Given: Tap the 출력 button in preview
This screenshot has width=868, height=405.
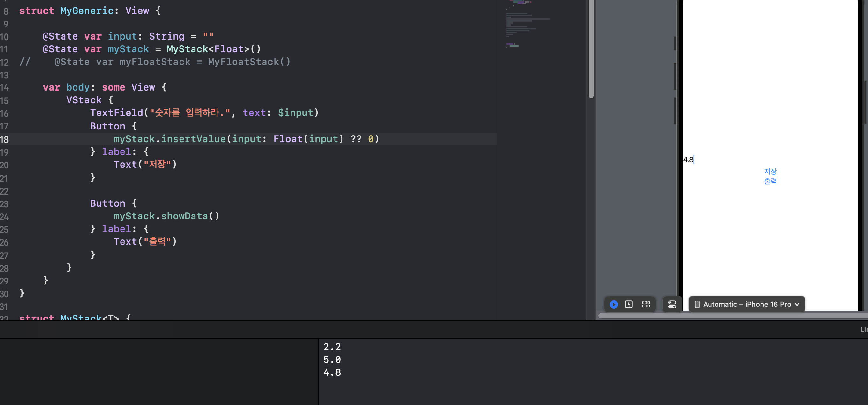Looking at the screenshot, I should 770,181.
